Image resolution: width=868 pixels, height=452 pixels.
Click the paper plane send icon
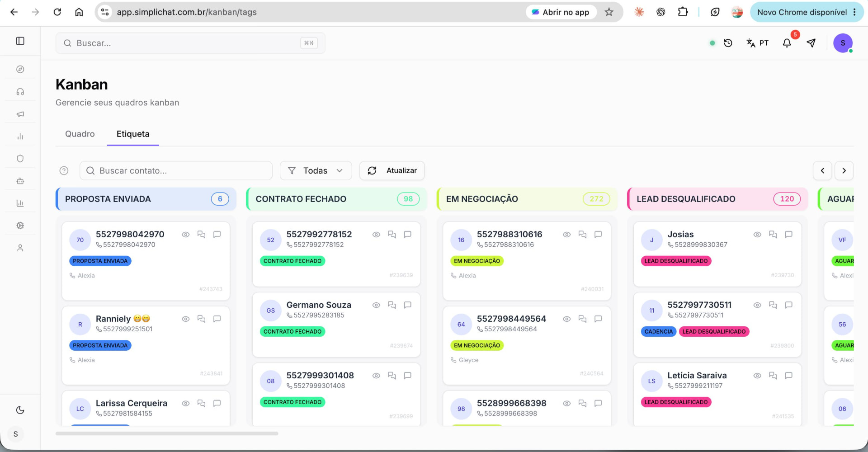coord(811,43)
